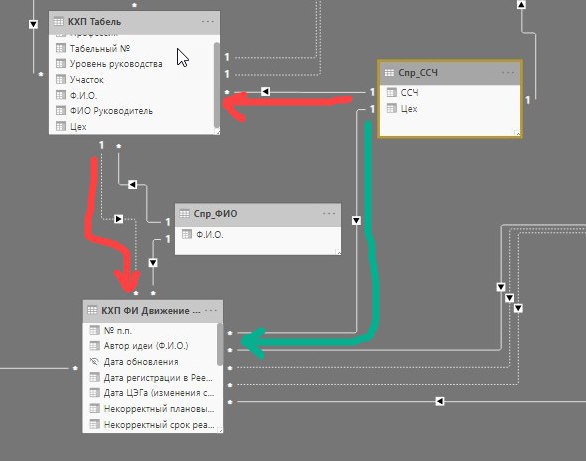Select left filter arrow below КХП Табель

point(132,184)
